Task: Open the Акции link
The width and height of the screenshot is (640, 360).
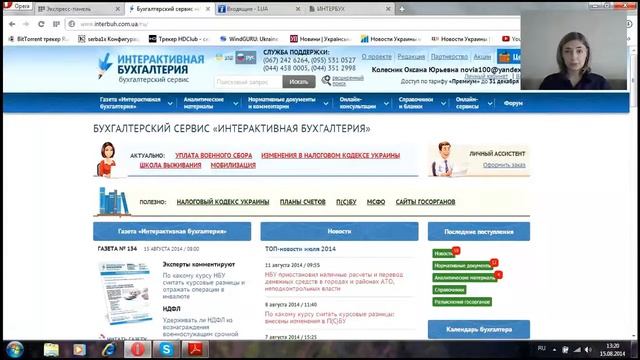Action: [482, 57]
